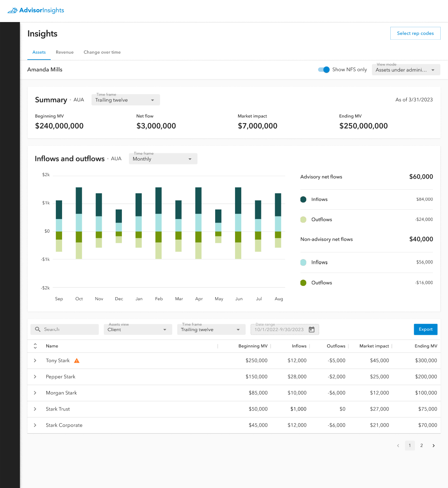Click the AdvisorInsights logo icon
Viewport: 448px width, 488px height.
click(12, 10)
